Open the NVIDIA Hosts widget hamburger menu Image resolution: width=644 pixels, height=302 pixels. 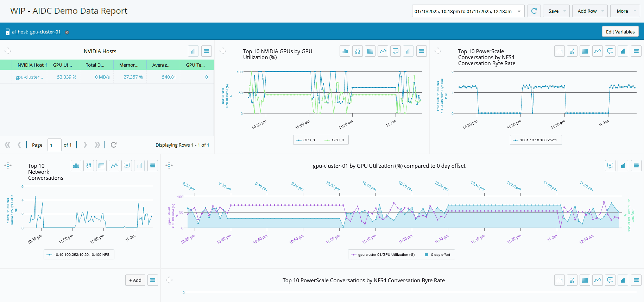click(x=207, y=51)
